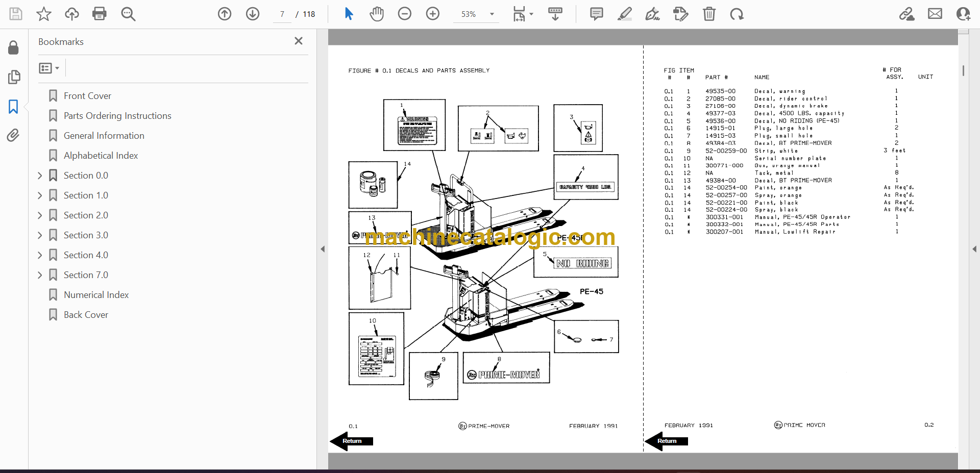The image size is (980, 473).
Task: Upload file to cloud icon
Action: 72,14
